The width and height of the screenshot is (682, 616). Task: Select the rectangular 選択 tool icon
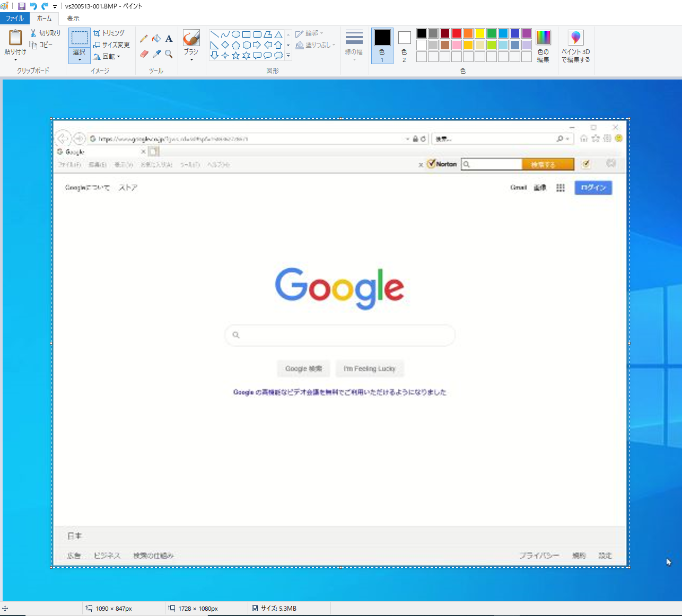point(80,38)
